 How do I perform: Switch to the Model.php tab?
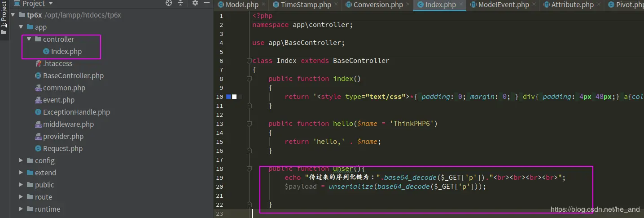[x=242, y=5]
